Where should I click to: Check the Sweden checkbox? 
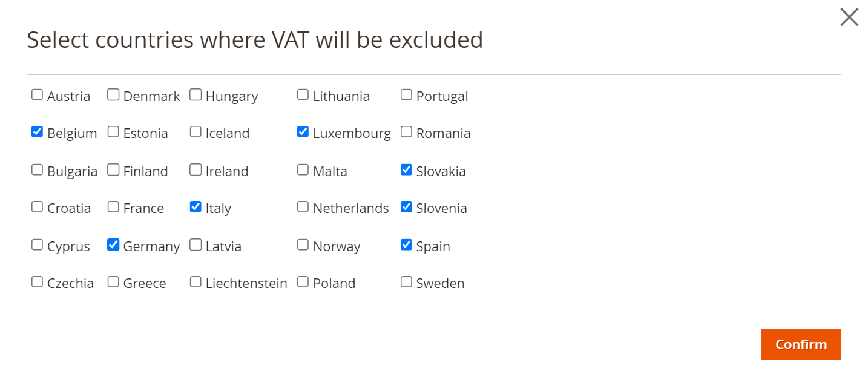click(x=407, y=282)
